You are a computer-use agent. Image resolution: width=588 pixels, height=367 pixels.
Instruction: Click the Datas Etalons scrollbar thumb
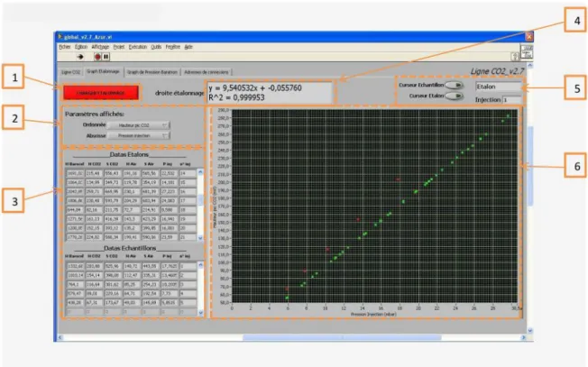[200, 200]
